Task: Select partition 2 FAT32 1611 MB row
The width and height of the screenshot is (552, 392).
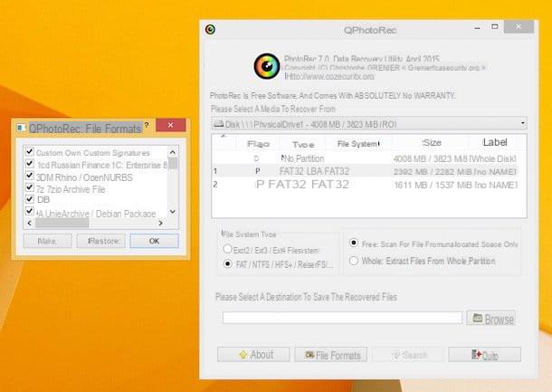Action: [x=369, y=185]
